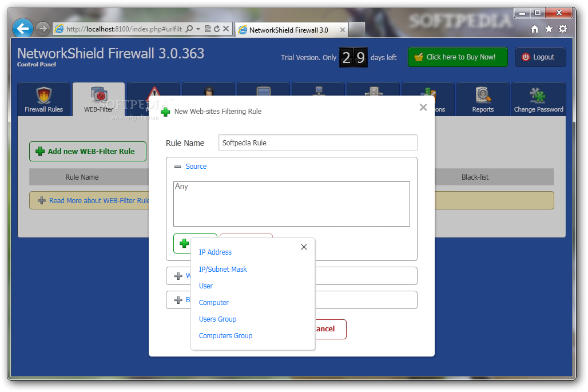
Task: Click here to Buy Now button
Action: pos(458,57)
